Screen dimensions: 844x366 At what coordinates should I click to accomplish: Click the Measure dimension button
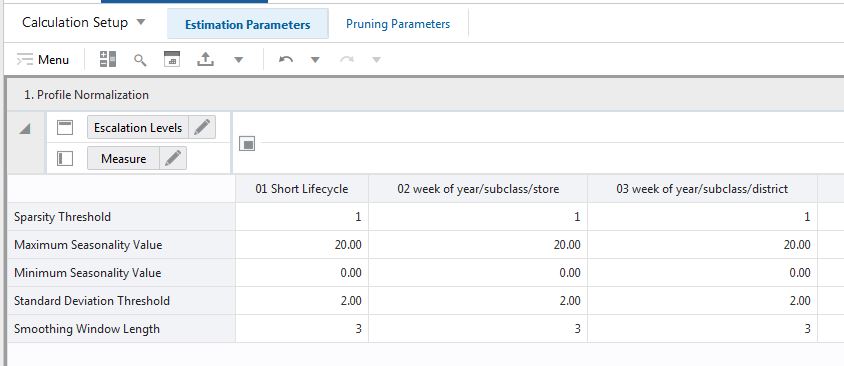123,159
